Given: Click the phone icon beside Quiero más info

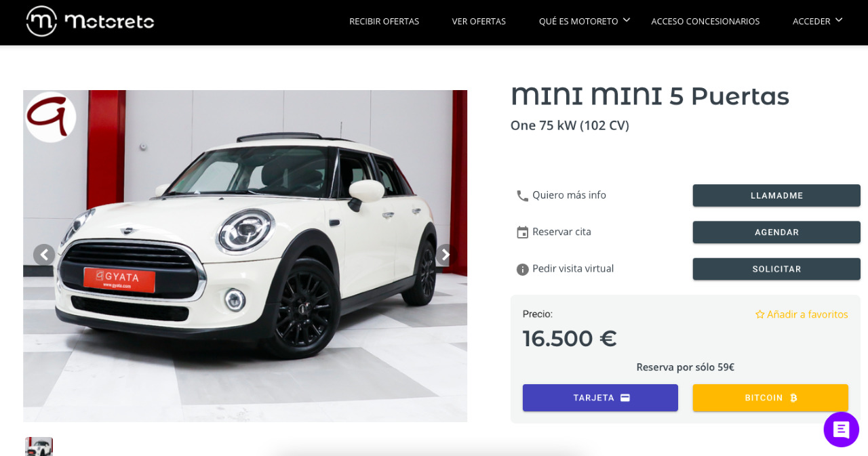Looking at the screenshot, I should [522, 196].
